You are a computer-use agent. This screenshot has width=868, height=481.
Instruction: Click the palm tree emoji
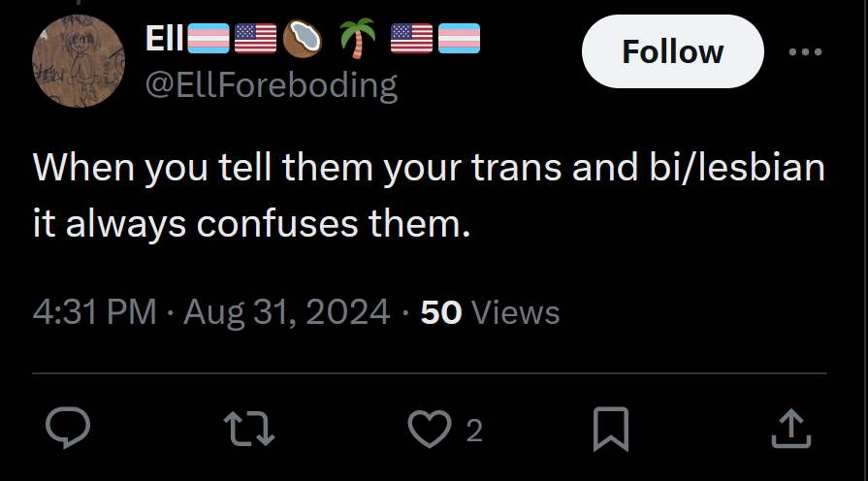[x=356, y=41]
